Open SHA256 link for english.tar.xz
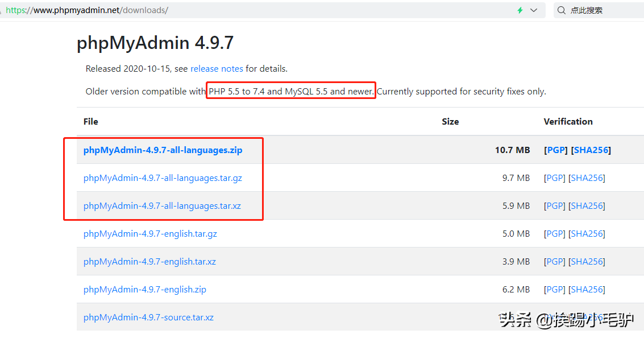This screenshot has height=338, width=644. point(587,262)
